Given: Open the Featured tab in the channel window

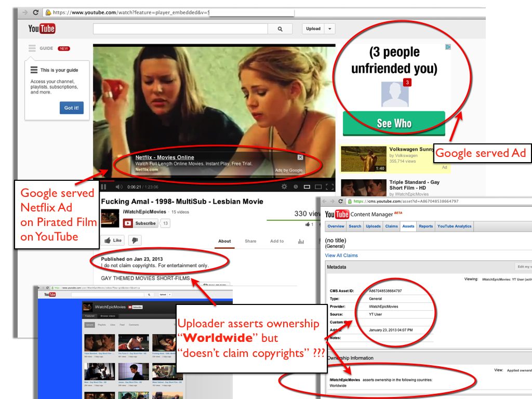Looking at the screenshot, I should click(89, 316).
